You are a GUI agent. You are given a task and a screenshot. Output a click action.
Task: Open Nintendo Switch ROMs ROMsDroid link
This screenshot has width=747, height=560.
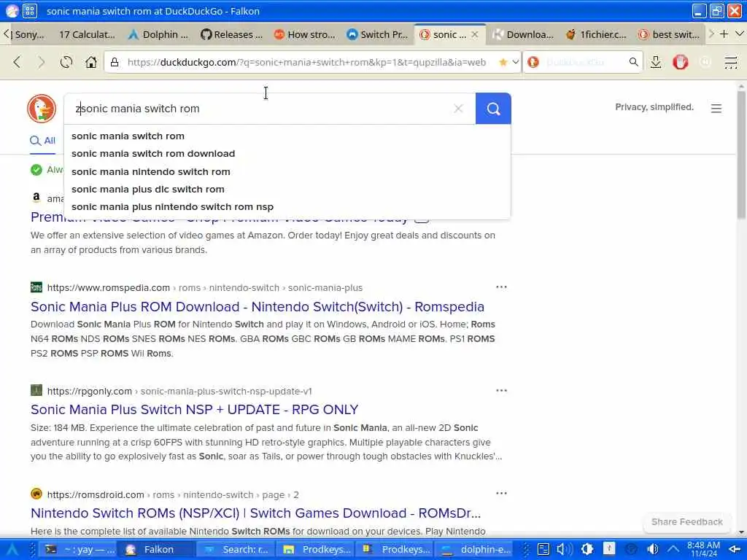256,513
